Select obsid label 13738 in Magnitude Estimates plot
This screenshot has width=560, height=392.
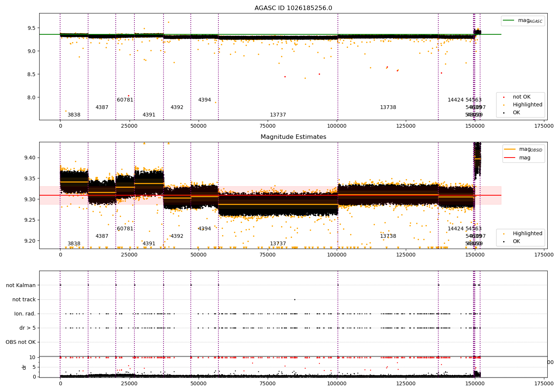tap(388, 236)
